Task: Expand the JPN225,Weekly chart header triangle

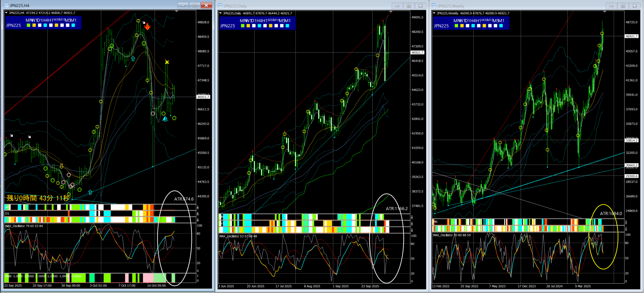Action: pyautogui.click(x=434, y=13)
